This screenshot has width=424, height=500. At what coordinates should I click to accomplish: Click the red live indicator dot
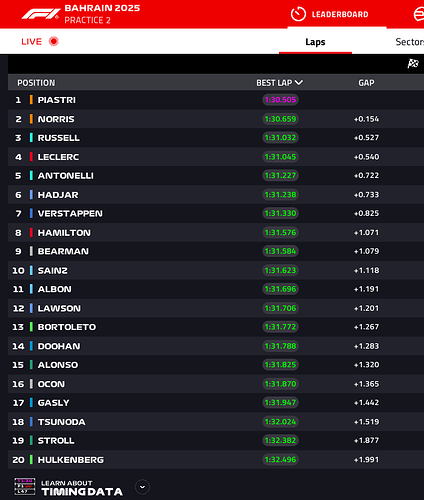[x=53, y=41]
